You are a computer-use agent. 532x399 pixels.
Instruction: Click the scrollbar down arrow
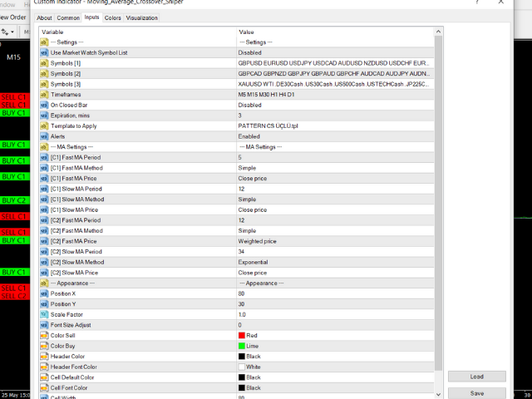(438, 395)
